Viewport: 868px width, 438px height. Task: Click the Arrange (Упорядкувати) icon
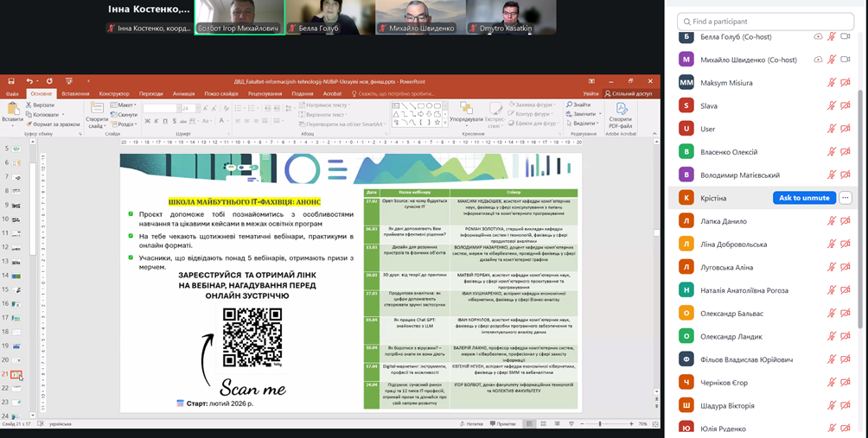pyautogui.click(x=466, y=111)
